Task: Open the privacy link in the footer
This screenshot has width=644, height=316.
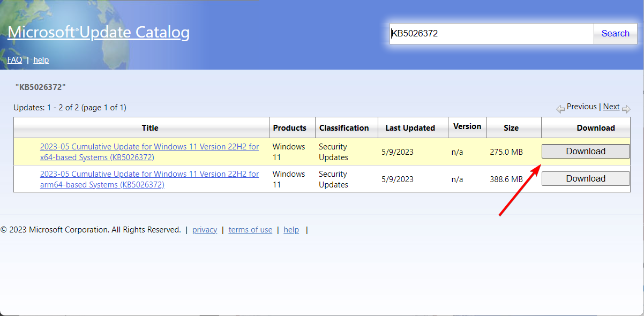Action: (x=205, y=230)
